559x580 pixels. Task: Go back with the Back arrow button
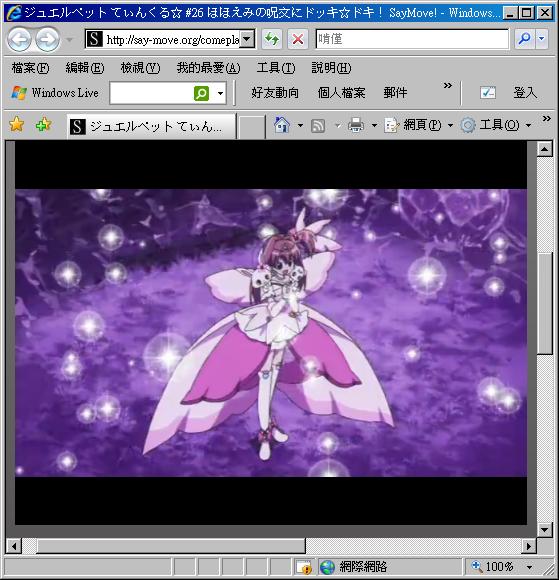click(19, 39)
